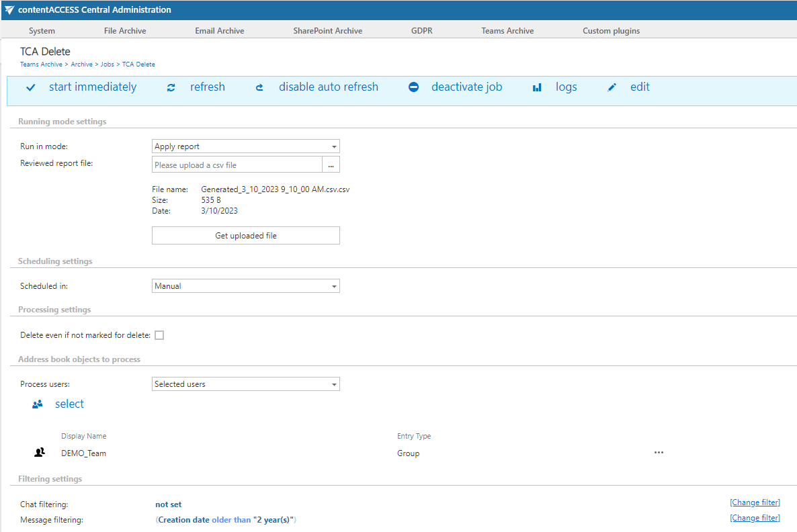
Task: Open the GDPR menu
Action: pos(422,31)
